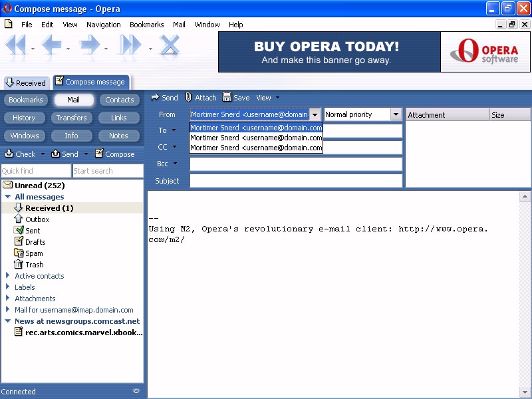Click in the Start search field

pyautogui.click(x=108, y=171)
